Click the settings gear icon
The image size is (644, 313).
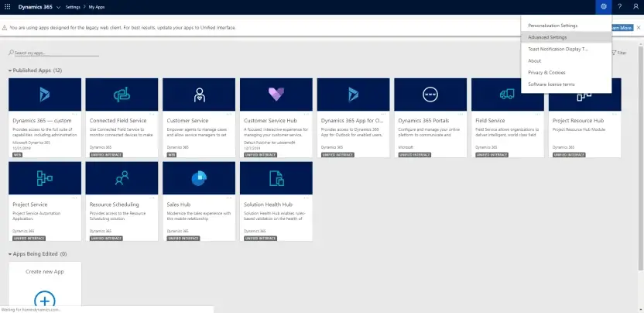point(603,6)
